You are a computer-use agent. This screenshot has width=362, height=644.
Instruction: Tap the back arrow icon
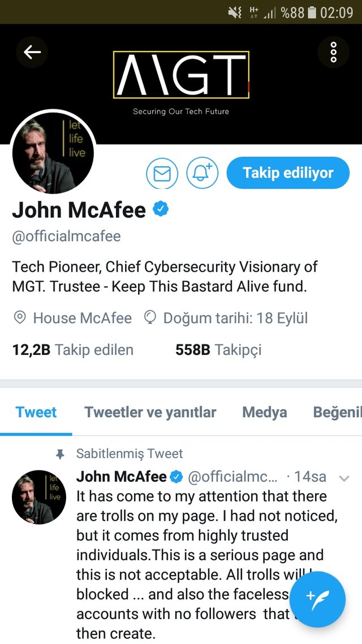[32, 52]
